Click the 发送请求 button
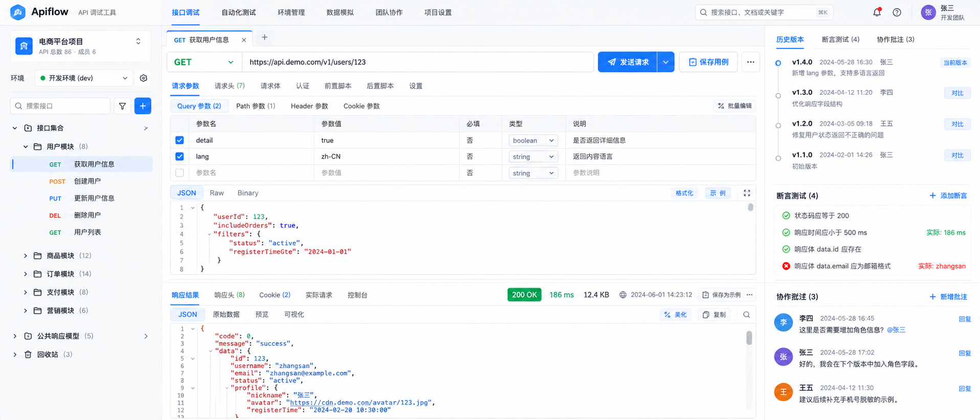 pyautogui.click(x=628, y=62)
